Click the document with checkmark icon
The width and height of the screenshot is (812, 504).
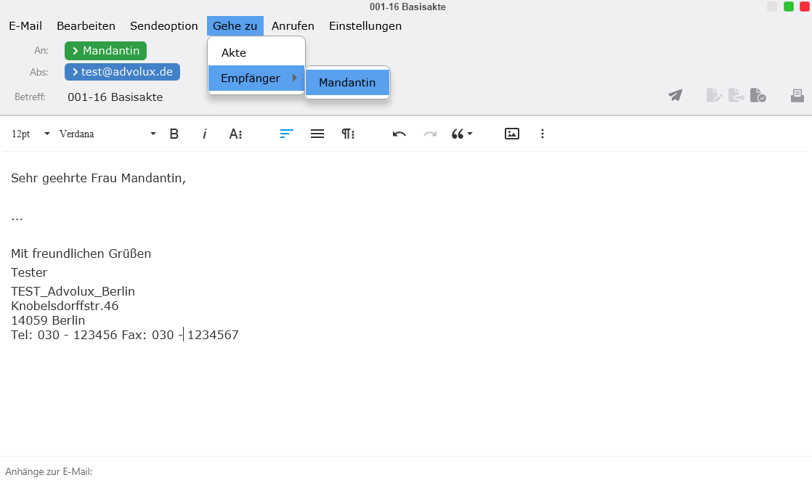pos(758,95)
